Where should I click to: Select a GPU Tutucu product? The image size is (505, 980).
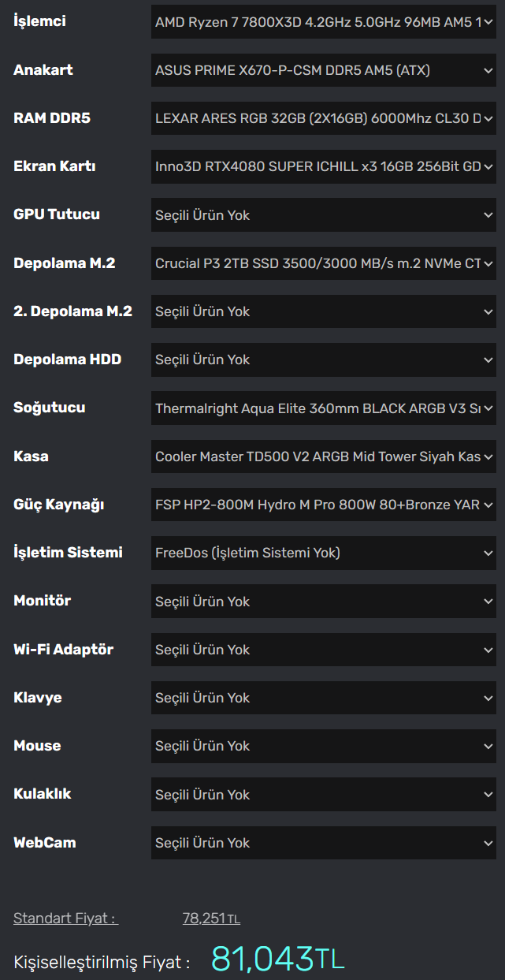coord(323,214)
